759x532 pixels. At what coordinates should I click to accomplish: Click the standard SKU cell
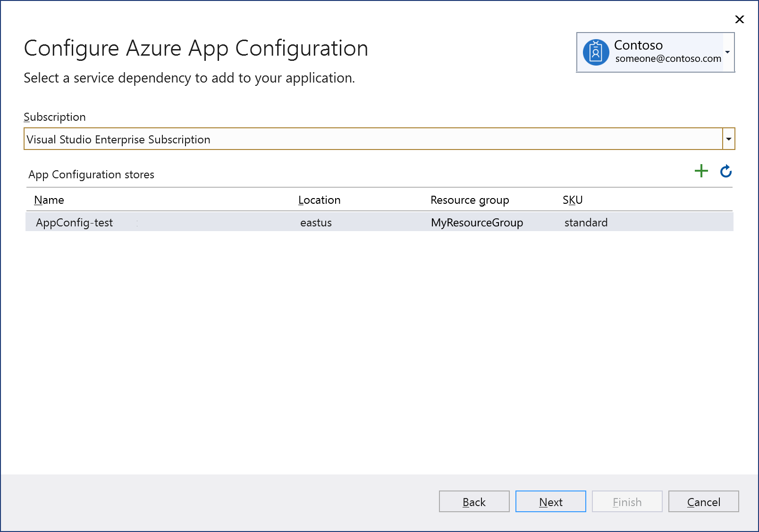(586, 223)
